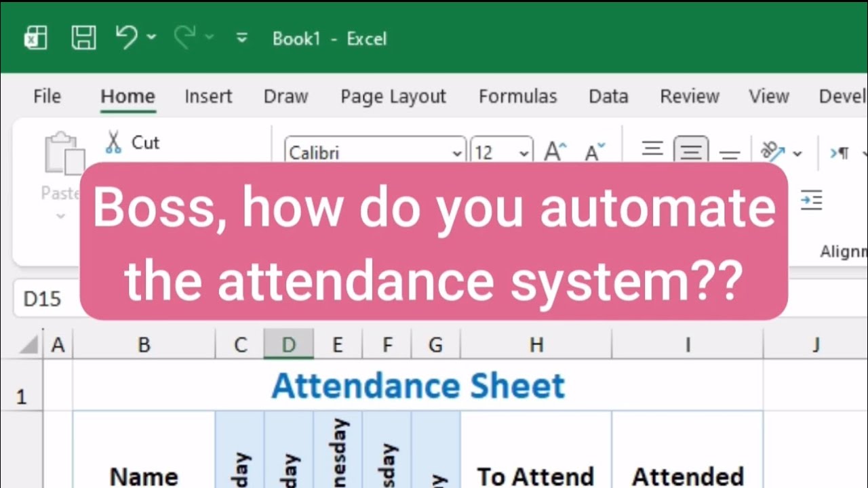Click the Select All corner triangle
Image resolution: width=868 pixels, height=488 pixels.
[28, 345]
